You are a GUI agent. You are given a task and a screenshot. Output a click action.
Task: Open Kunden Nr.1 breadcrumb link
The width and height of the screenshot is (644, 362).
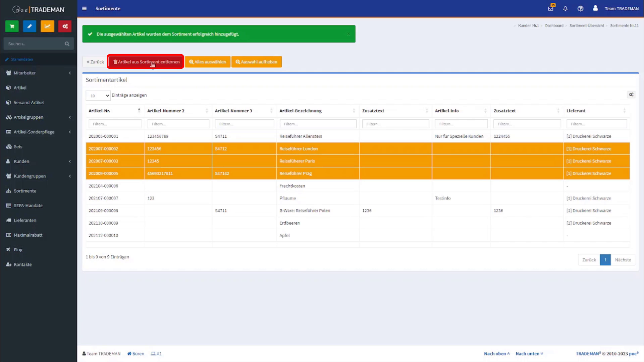[x=528, y=25]
